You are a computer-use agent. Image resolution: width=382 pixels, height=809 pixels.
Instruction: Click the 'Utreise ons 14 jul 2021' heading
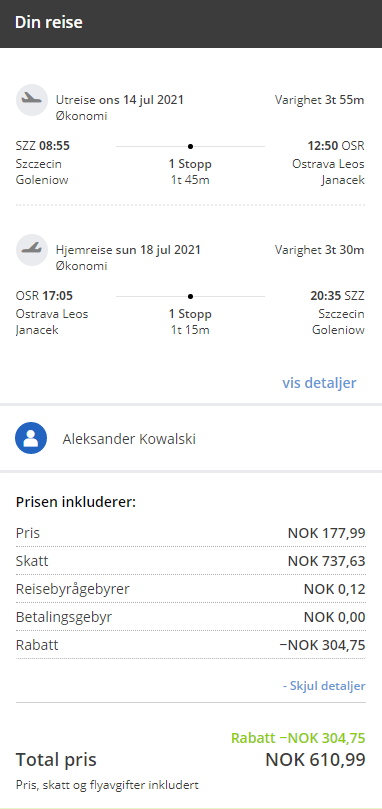(x=120, y=100)
